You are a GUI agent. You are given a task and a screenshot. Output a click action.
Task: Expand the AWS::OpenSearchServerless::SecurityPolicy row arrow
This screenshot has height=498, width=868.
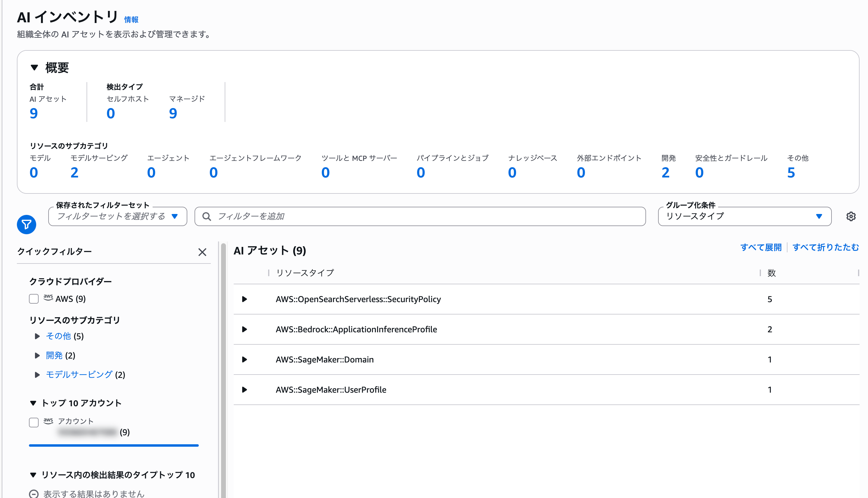244,299
